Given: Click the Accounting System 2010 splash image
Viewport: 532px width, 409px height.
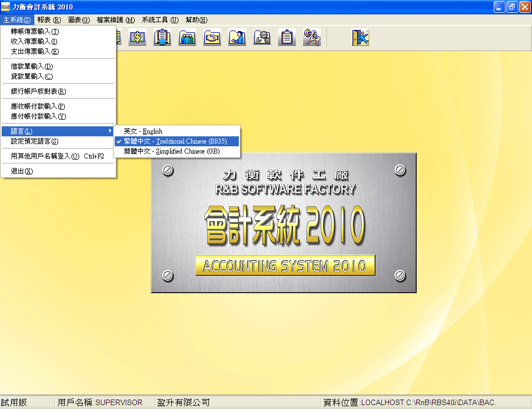Looking at the screenshot, I should [x=284, y=223].
